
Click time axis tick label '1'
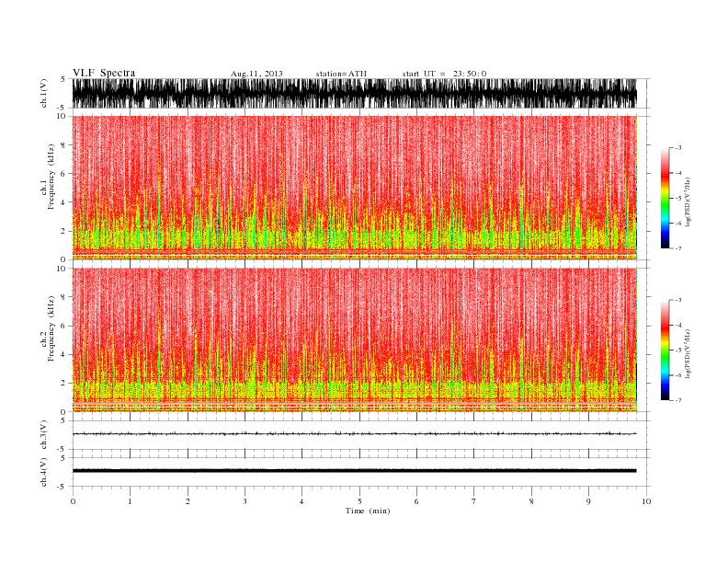tap(130, 501)
